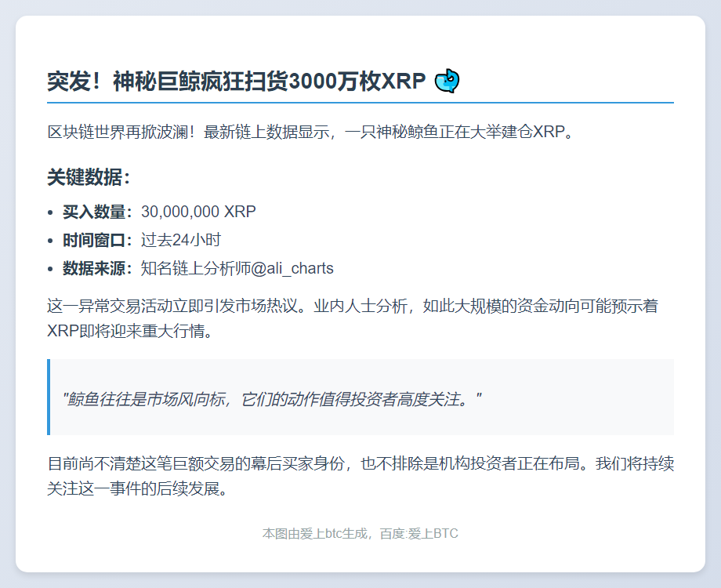Select value "30,000,000 XRP"

tap(198, 212)
